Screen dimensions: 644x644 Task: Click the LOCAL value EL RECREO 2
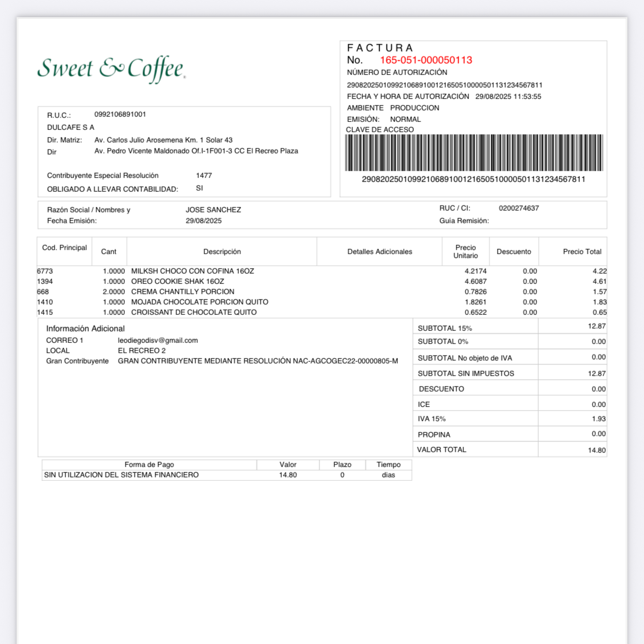pyautogui.click(x=142, y=351)
